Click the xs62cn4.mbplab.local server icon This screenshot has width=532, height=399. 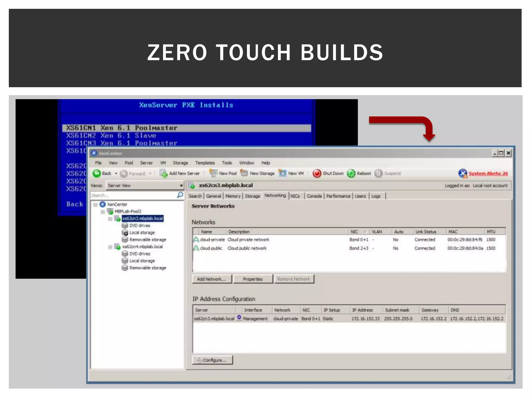tap(117, 247)
